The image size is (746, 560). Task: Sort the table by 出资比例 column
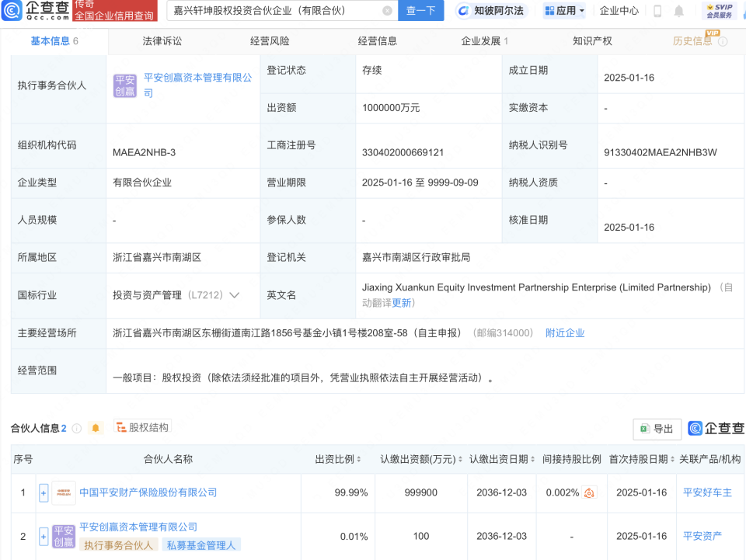(x=339, y=459)
